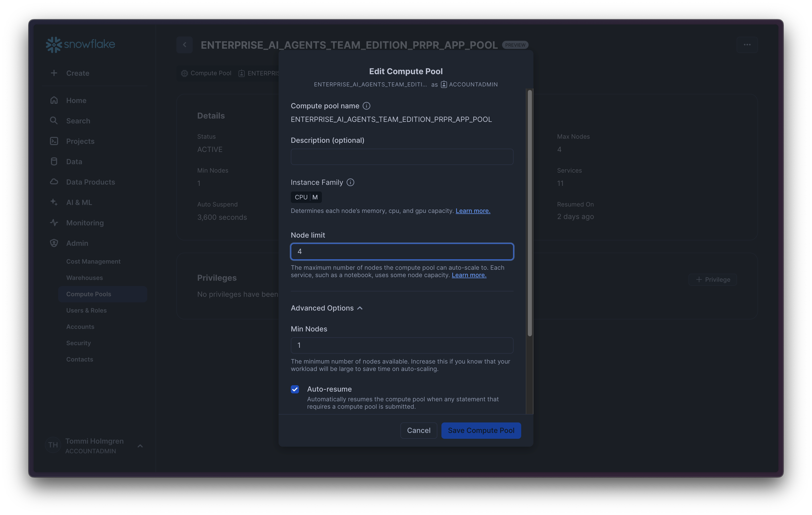
Task: Open the three-dots more options menu
Action: click(x=747, y=45)
